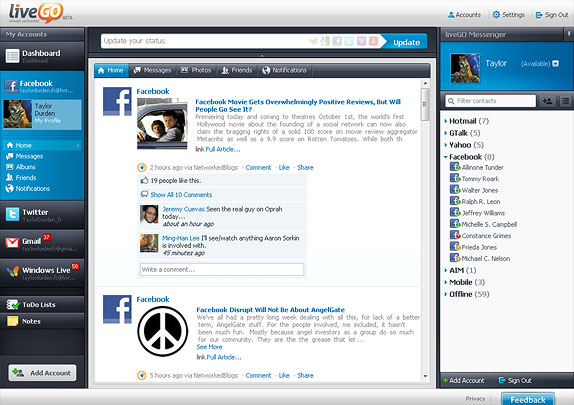Viewport: 574px width, 405px height.
Task: Click the contact list view icon
Action: (x=566, y=101)
